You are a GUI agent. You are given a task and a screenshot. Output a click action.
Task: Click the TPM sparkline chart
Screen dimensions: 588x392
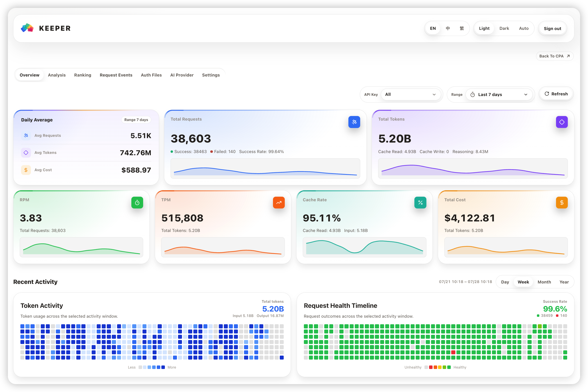pyautogui.click(x=223, y=247)
